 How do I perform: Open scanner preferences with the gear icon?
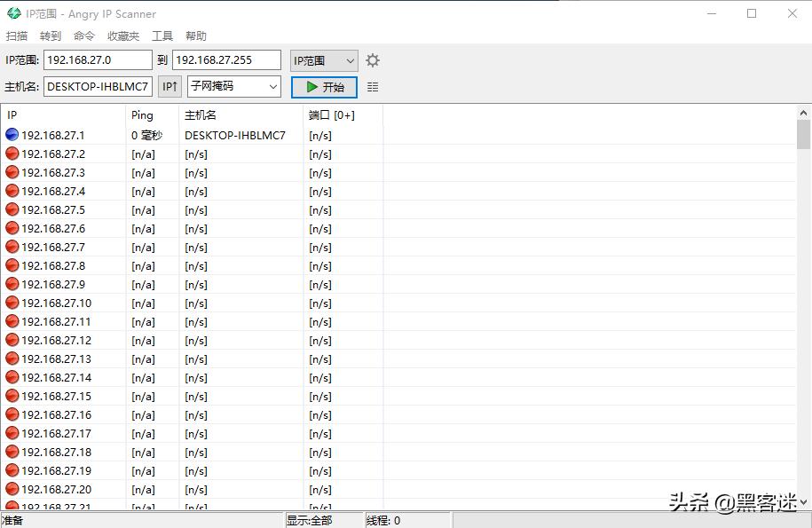pos(372,59)
